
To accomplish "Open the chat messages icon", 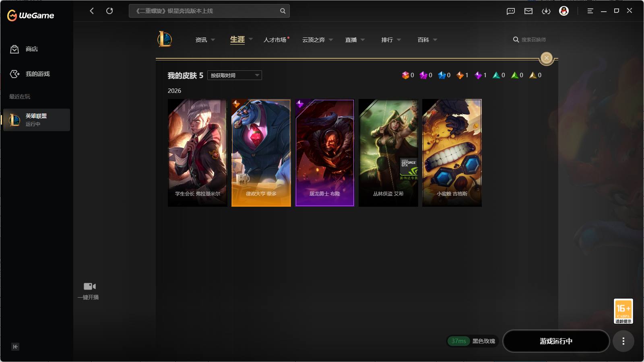I will point(511,11).
